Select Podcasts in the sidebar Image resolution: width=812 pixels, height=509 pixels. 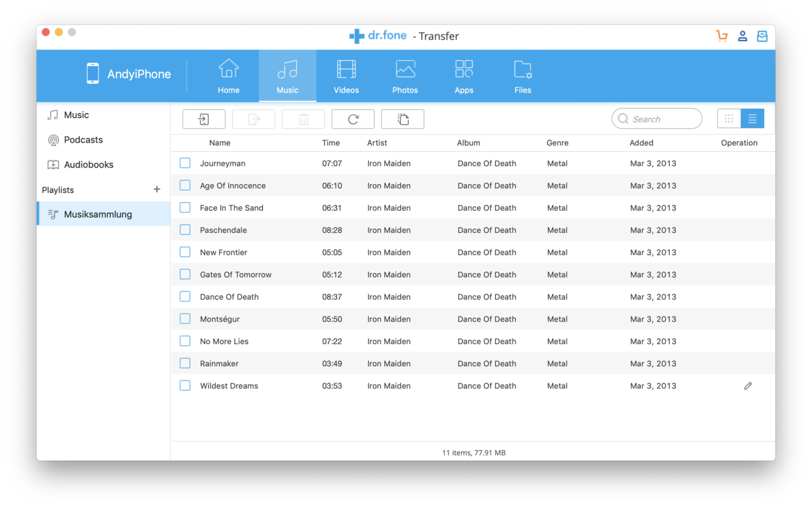pos(83,140)
